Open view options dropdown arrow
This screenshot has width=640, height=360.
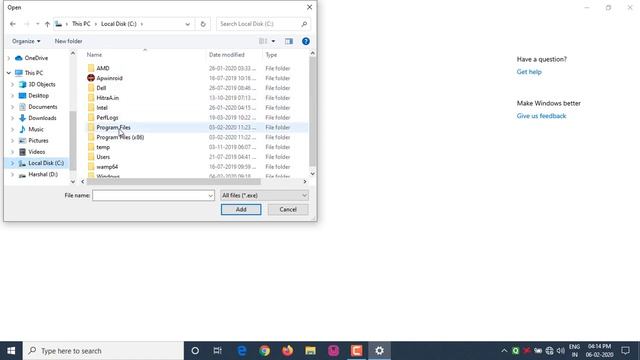273,41
